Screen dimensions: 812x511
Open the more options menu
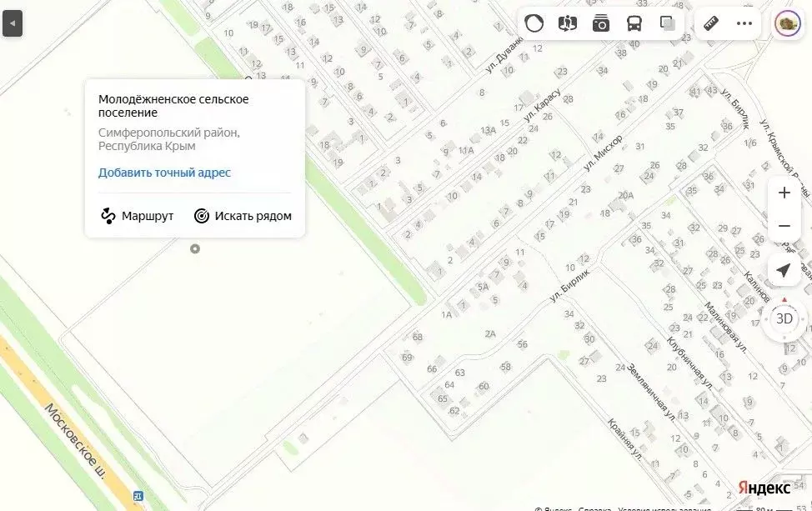click(744, 23)
